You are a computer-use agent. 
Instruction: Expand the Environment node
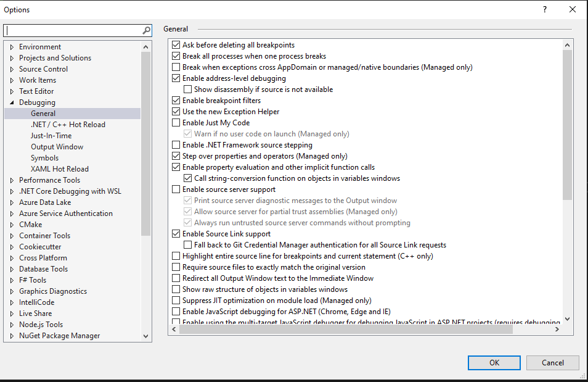pyautogui.click(x=12, y=47)
